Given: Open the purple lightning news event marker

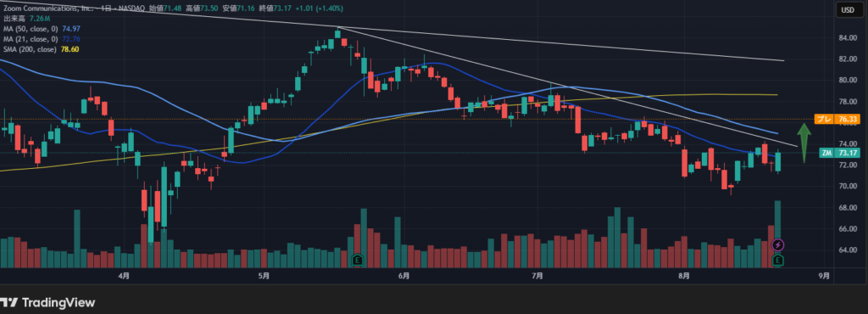Looking at the screenshot, I should (778, 244).
